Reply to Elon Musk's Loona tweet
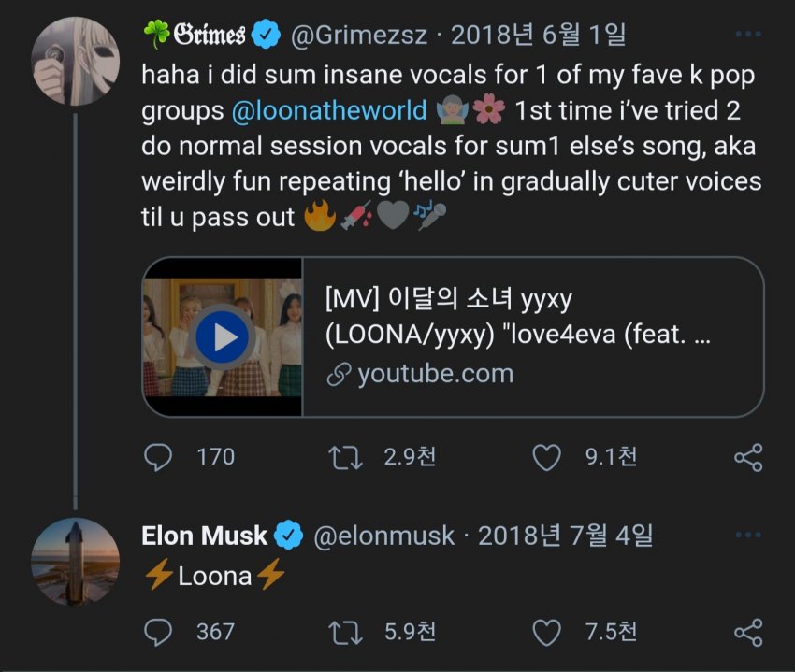 [x=159, y=632]
